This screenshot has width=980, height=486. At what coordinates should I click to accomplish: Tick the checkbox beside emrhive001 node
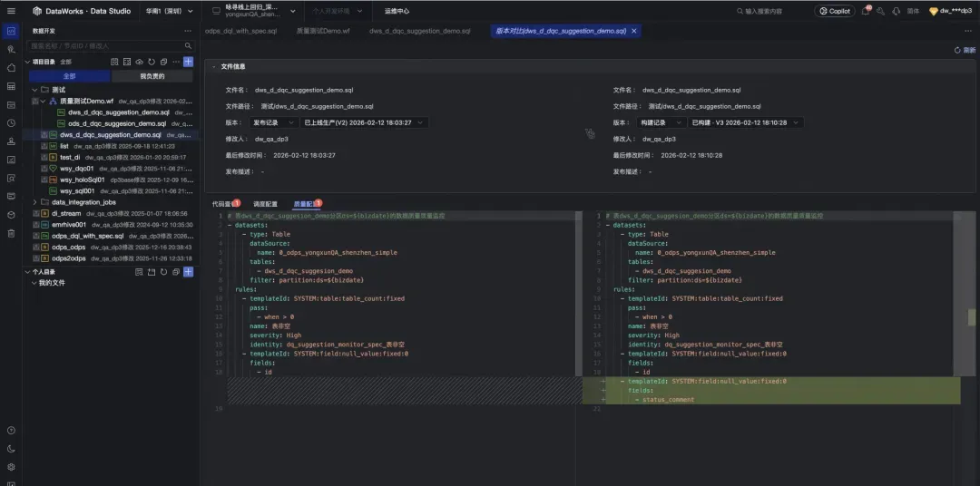click(x=35, y=224)
